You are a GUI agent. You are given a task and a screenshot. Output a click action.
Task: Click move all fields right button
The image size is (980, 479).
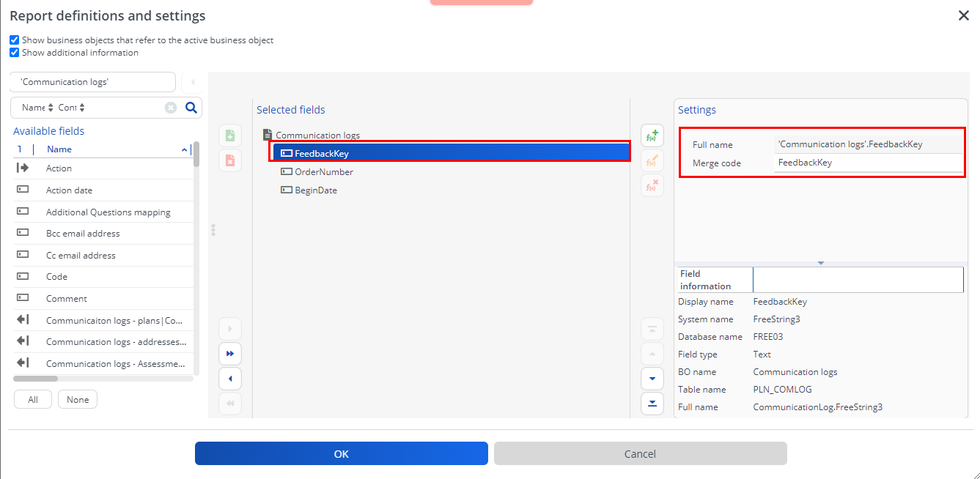click(230, 354)
